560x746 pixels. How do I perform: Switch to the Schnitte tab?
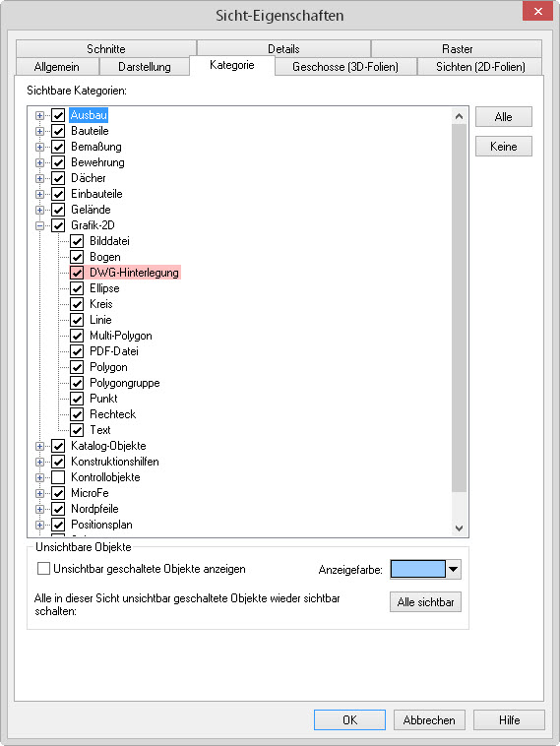(x=106, y=49)
